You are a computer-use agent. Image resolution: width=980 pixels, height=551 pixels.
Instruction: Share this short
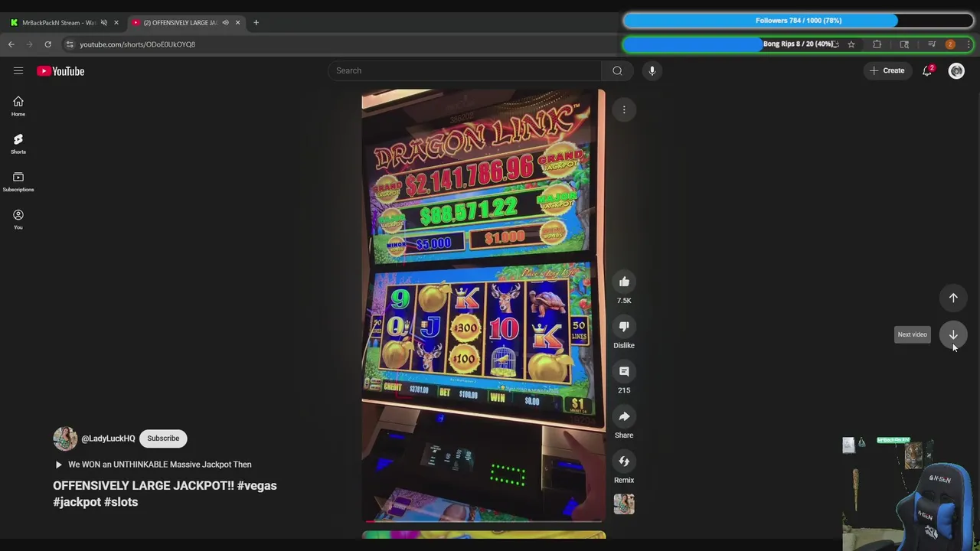point(624,416)
